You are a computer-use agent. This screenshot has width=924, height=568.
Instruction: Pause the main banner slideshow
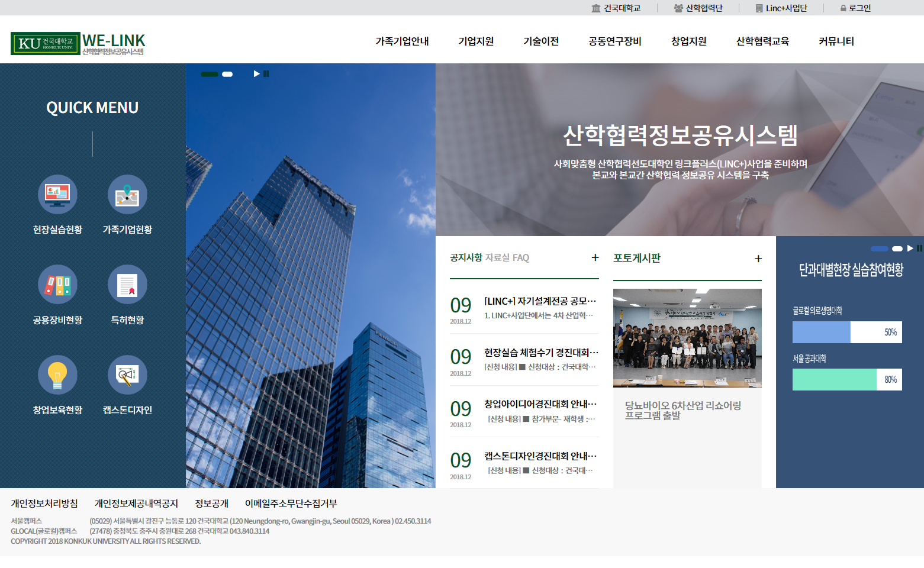(x=266, y=74)
